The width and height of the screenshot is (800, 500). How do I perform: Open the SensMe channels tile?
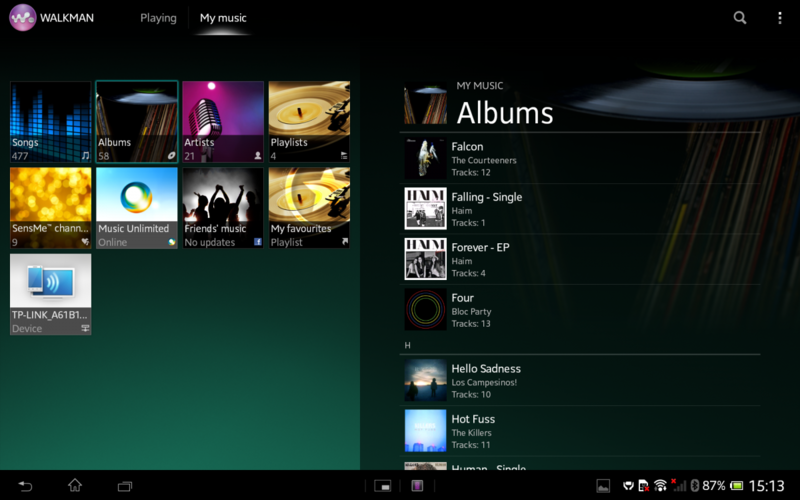click(51, 208)
